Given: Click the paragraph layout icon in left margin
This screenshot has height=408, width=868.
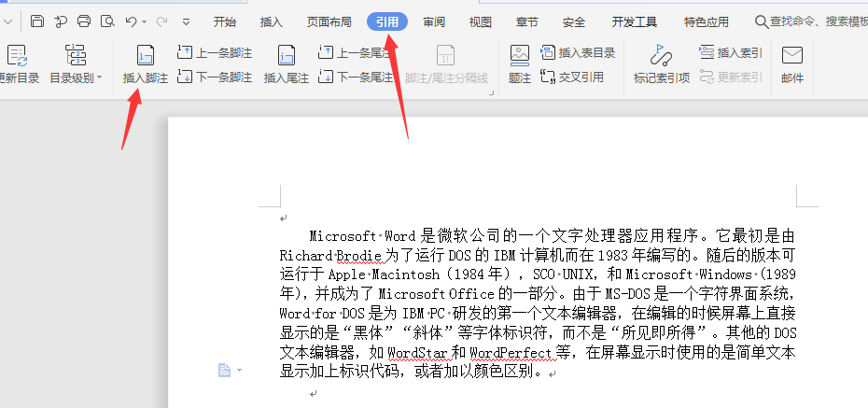Looking at the screenshot, I should click(224, 371).
